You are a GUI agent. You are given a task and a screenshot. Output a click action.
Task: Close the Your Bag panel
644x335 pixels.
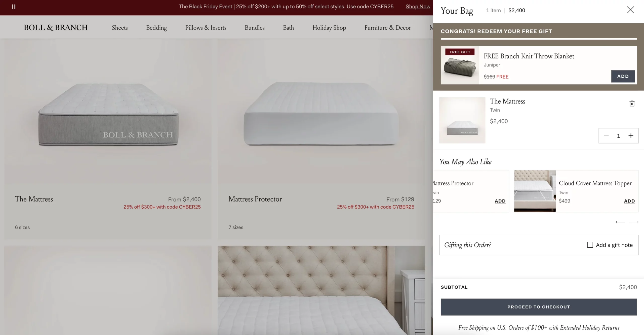(630, 10)
